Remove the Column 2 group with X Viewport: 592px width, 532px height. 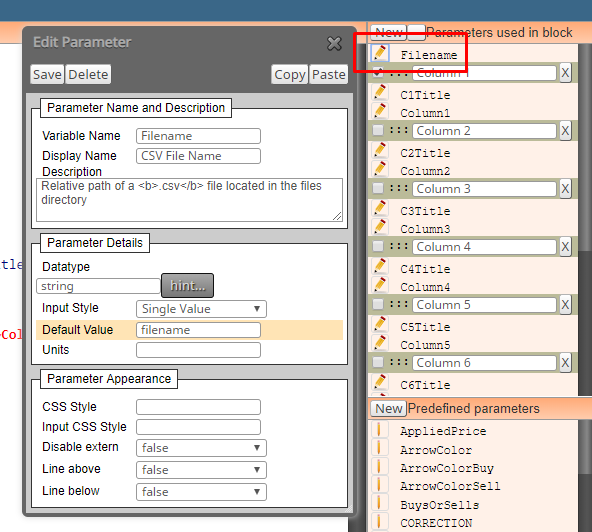(x=565, y=131)
